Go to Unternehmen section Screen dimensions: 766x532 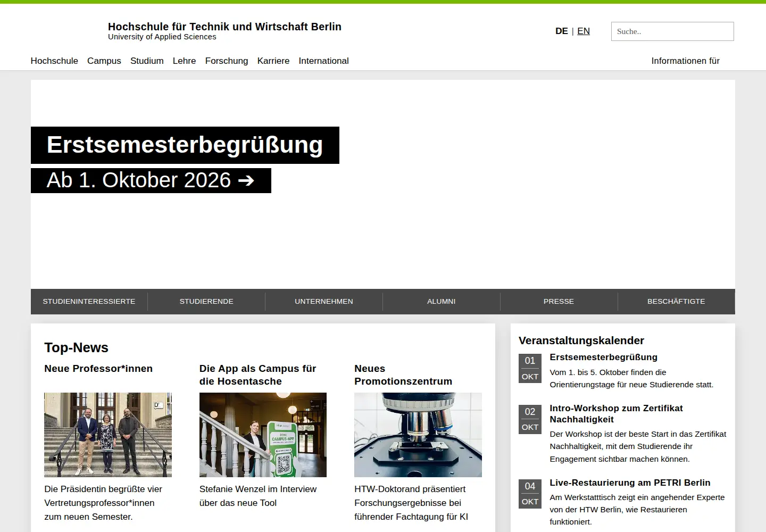click(324, 301)
